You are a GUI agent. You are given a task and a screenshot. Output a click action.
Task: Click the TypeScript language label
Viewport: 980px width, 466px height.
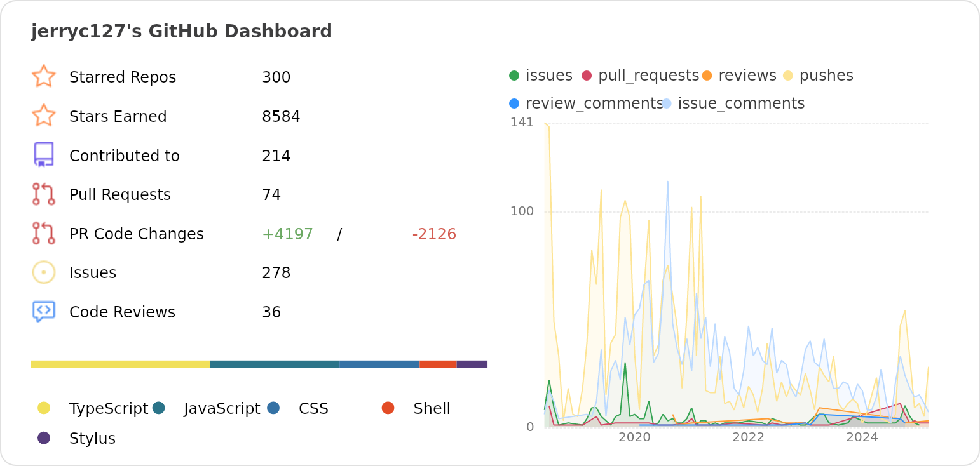109,409
